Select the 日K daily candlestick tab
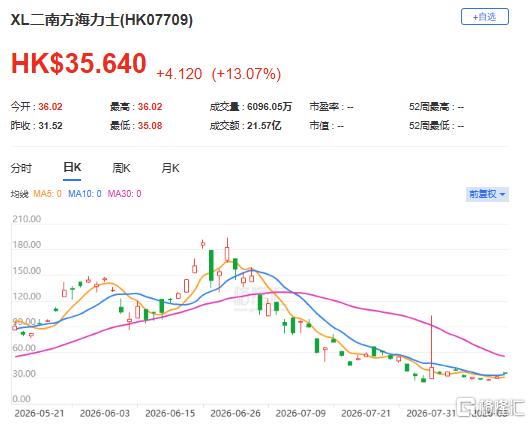 (x=72, y=167)
